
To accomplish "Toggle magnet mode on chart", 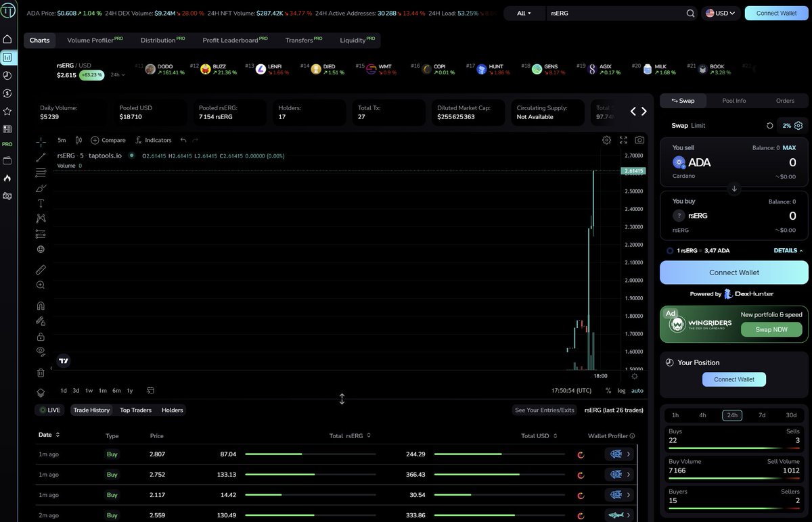I will pyautogui.click(x=41, y=306).
